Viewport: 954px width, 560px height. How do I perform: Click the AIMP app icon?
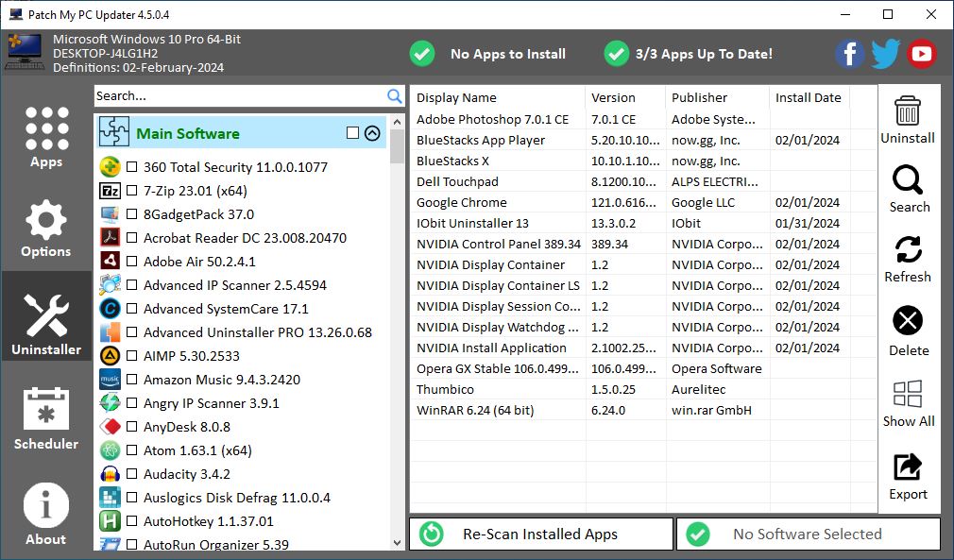click(x=111, y=356)
